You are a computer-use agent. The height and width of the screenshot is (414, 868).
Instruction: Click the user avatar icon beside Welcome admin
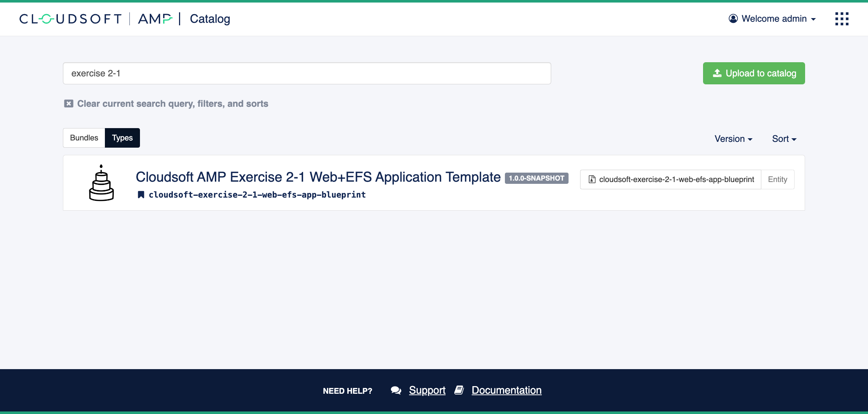[733, 18]
